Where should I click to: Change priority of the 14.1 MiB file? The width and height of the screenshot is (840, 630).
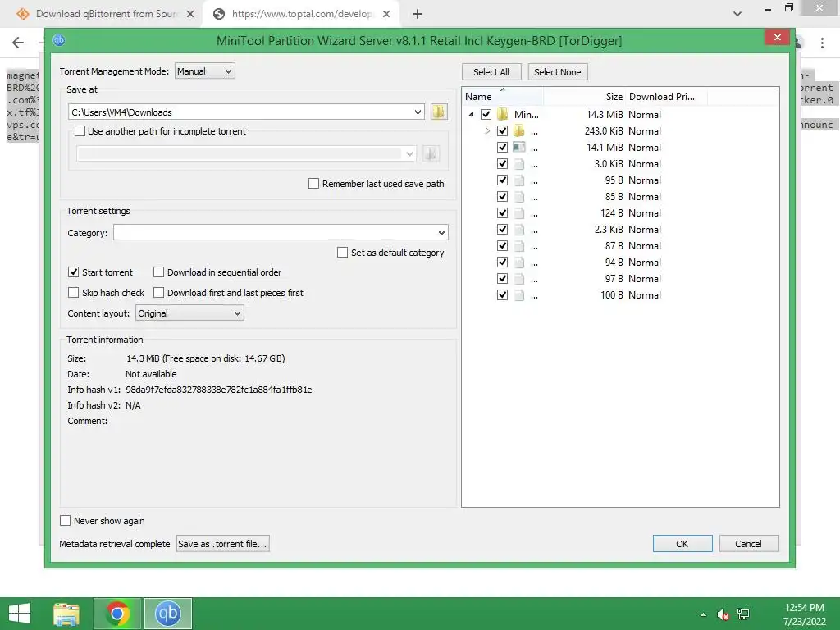pos(645,147)
